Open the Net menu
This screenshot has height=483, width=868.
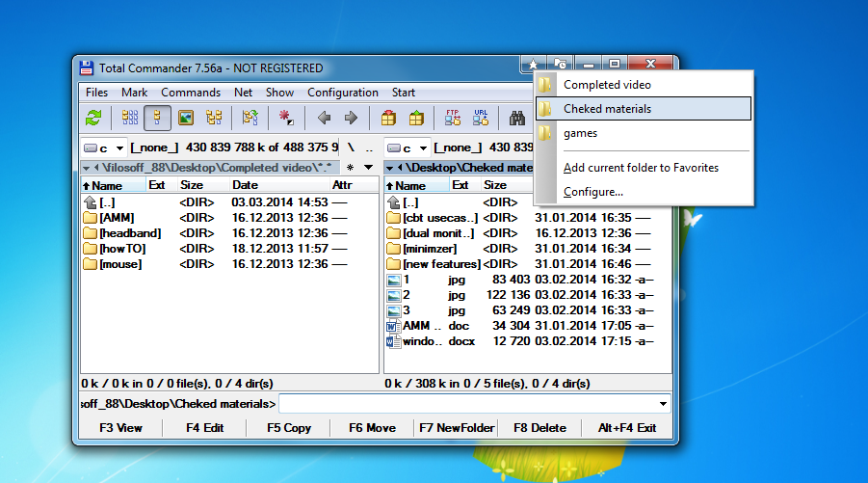(x=243, y=93)
